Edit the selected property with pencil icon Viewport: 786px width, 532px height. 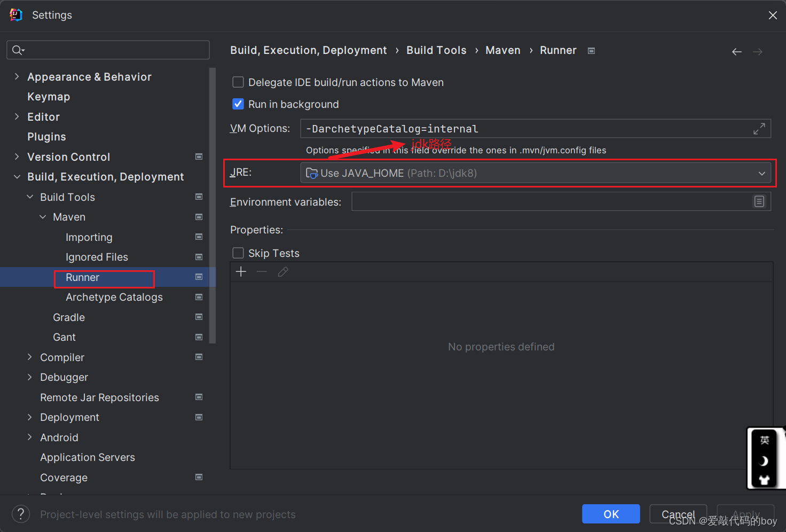point(282,271)
